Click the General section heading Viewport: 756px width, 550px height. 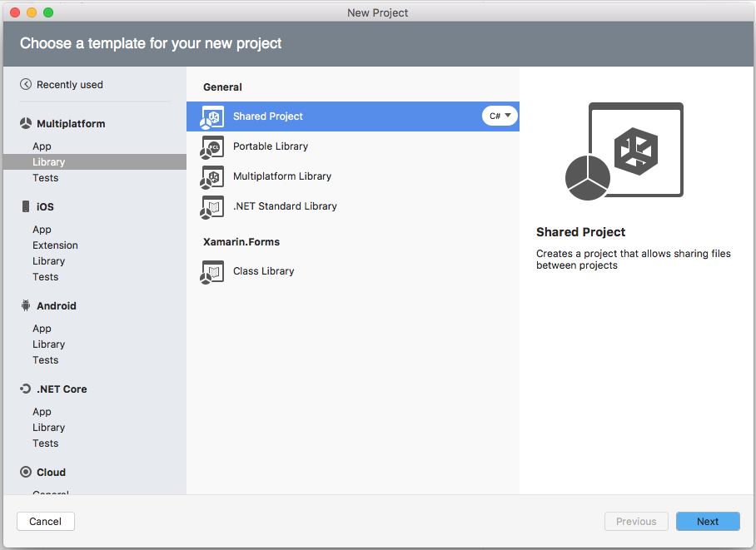point(222,87)
